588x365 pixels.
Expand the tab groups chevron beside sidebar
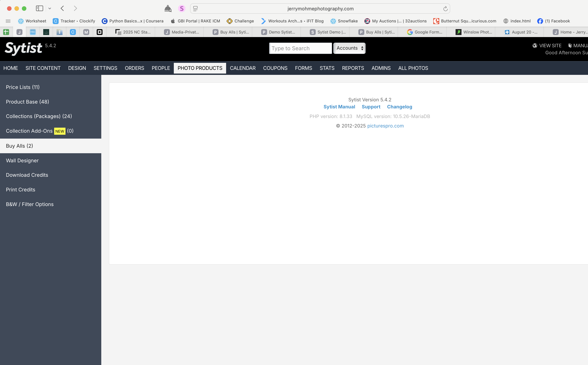tap(50, 9)
